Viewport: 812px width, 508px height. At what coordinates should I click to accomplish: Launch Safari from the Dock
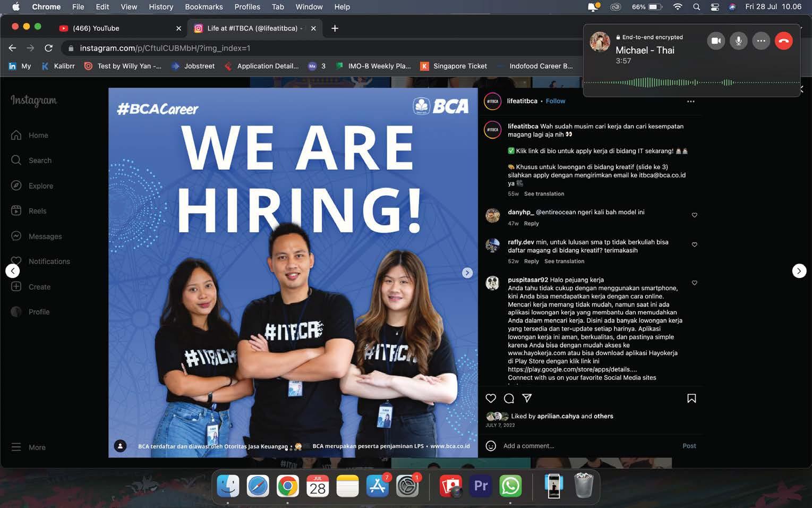click(x=258, y=486)
